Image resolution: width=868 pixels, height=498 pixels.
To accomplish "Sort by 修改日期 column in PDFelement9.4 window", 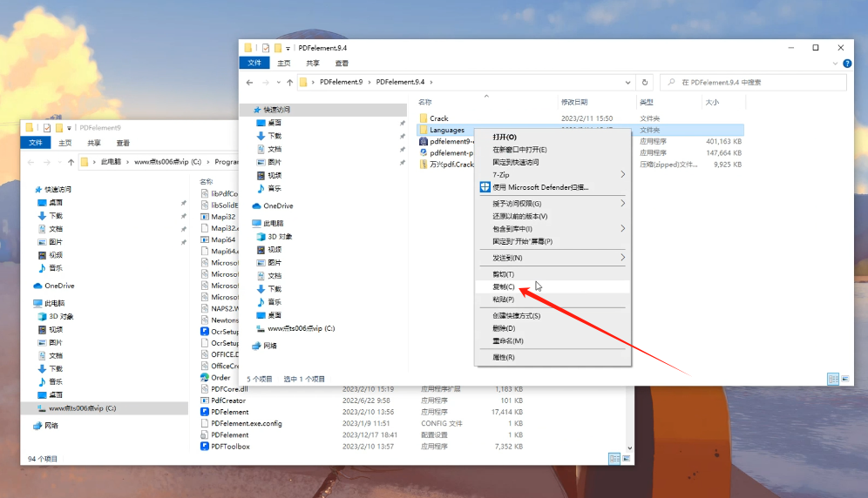I will click(x=574, y=103).
